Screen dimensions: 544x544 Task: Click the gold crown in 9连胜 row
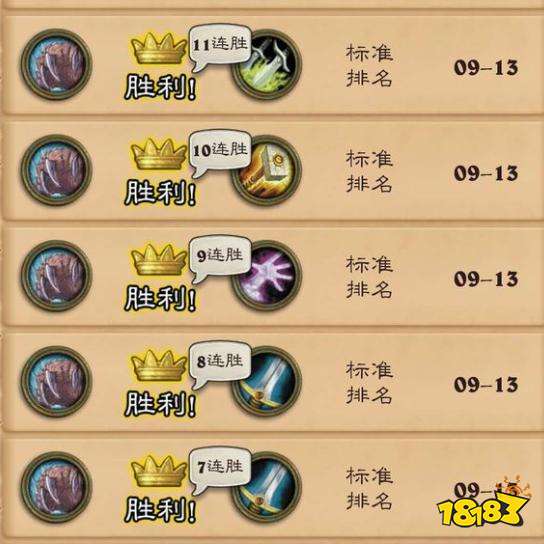[159, 260]
